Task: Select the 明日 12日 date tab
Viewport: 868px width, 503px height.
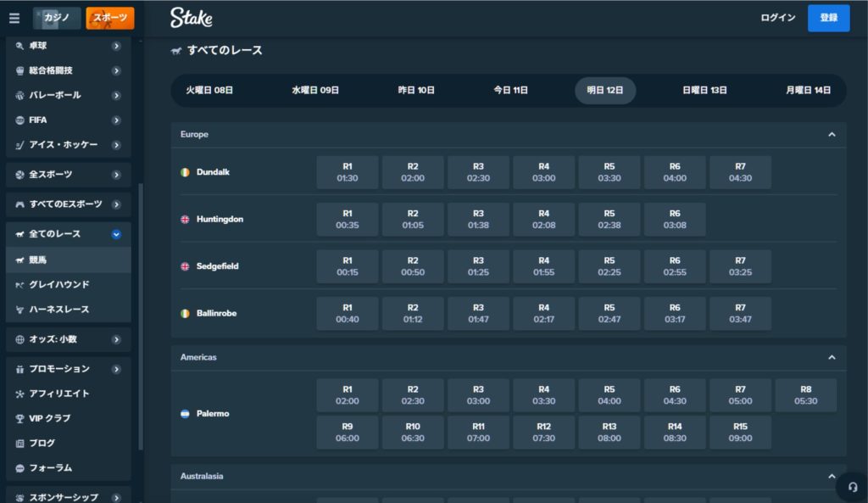Action: tap(605, 90)
